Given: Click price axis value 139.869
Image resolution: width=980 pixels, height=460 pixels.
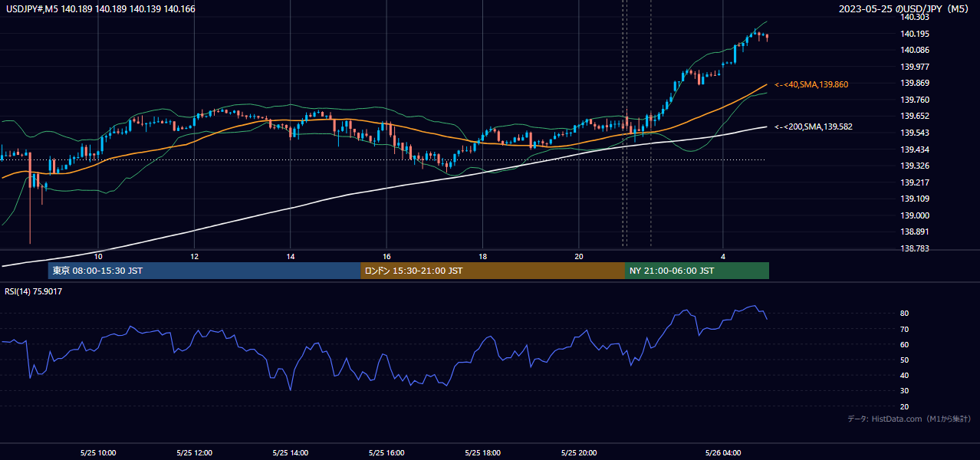Looking at the screenshot, I should click(914, 84).
